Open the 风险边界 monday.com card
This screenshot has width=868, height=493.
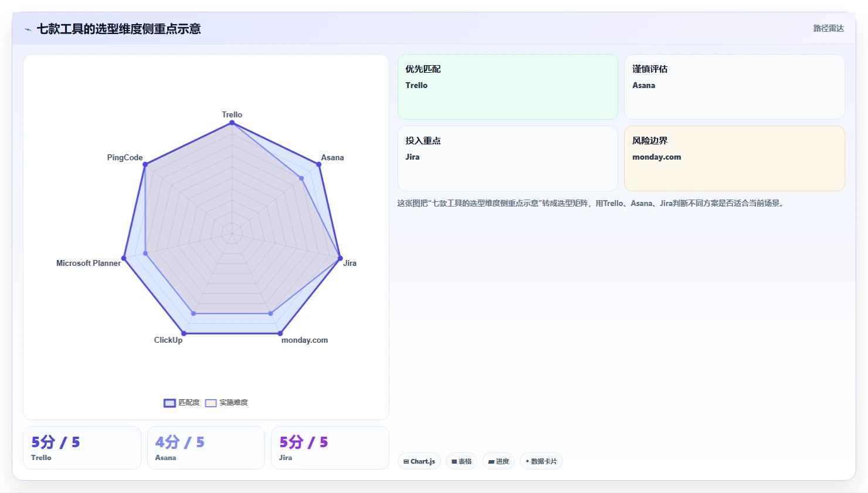[x=734, y=158]
